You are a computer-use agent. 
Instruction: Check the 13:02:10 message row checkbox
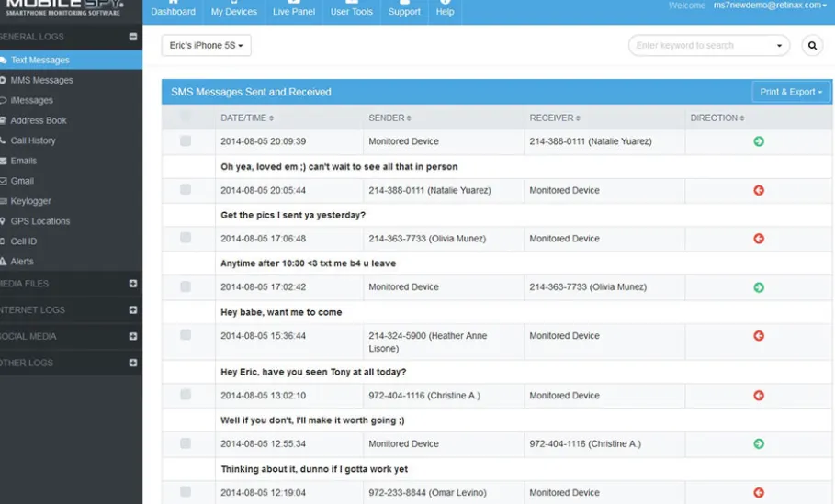[x=186, y=395]
